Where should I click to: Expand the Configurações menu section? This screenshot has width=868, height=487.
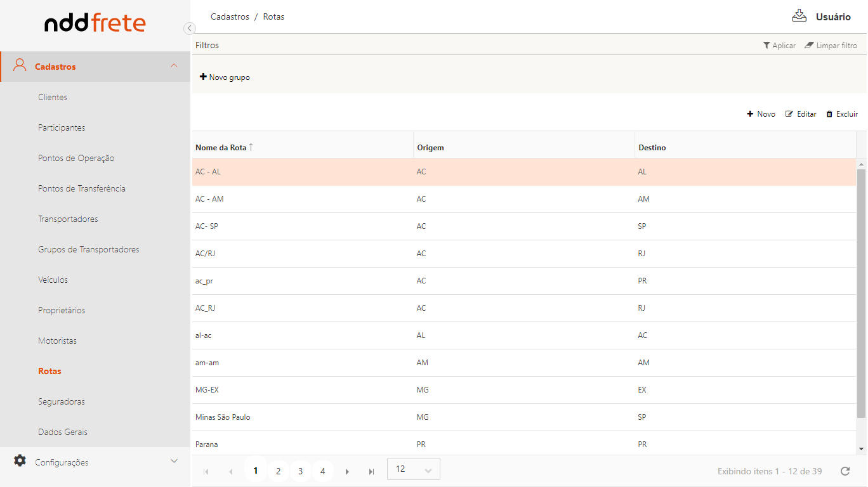pyautogui.click(x=174, y=462)
